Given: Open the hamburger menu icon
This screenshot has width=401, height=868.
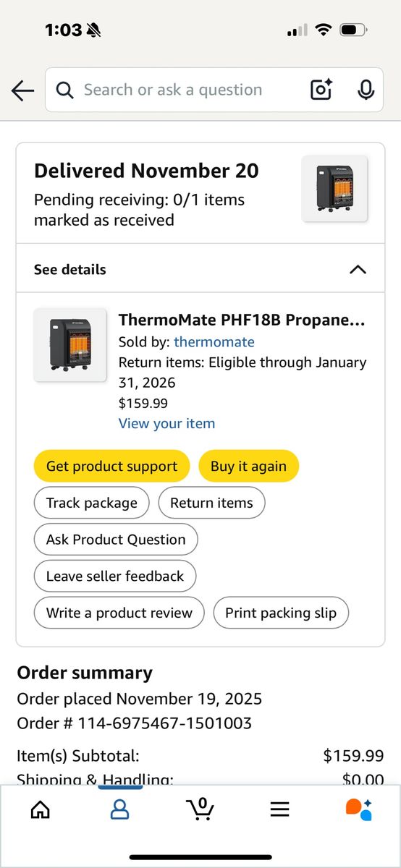Looking at the screenshot, I should coord(280,809).
